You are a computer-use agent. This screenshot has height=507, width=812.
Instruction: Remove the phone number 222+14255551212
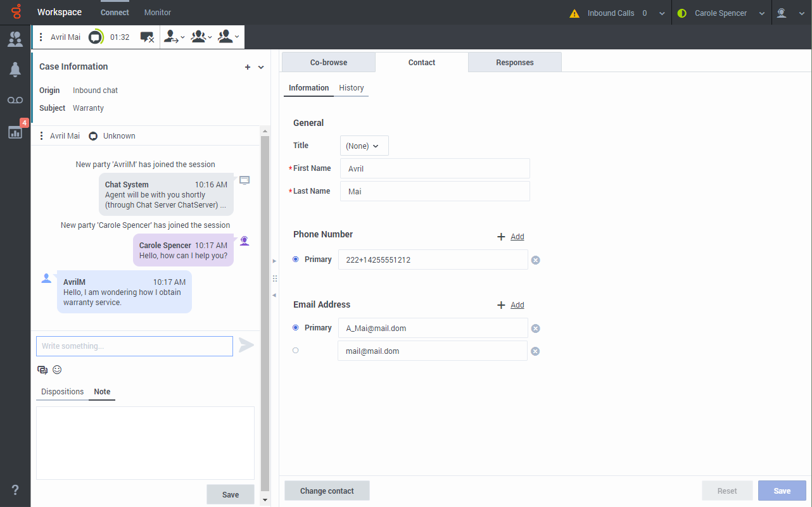[535, 260]
